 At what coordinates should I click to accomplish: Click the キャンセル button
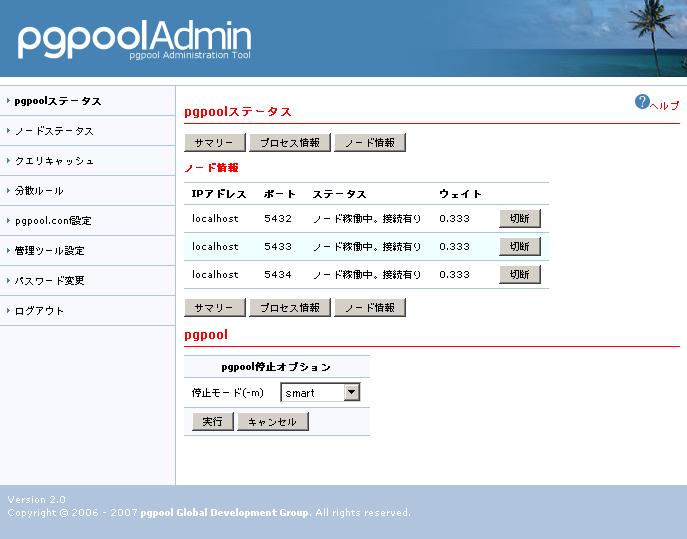point(273,422)
